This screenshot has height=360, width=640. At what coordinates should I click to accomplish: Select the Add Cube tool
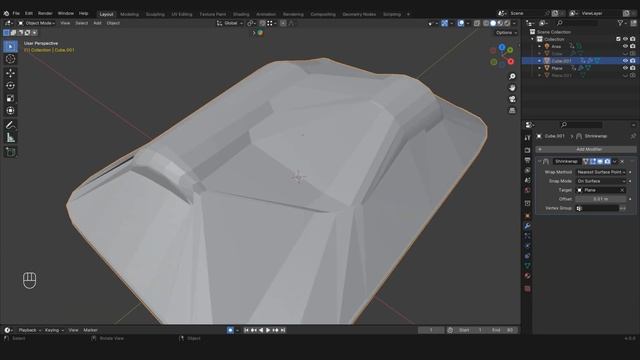tap(10, 152)
